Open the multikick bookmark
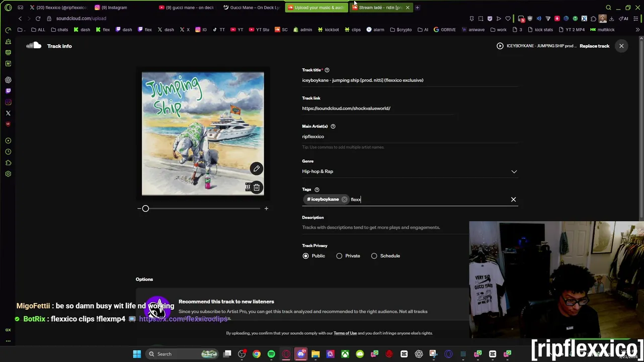The height and width of the screenshot is (362, 644). pyautogui.click(x=602, y=30)
